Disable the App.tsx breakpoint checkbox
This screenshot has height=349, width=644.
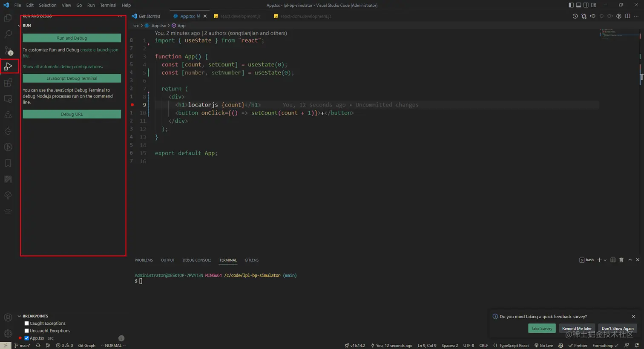point(26,338)
